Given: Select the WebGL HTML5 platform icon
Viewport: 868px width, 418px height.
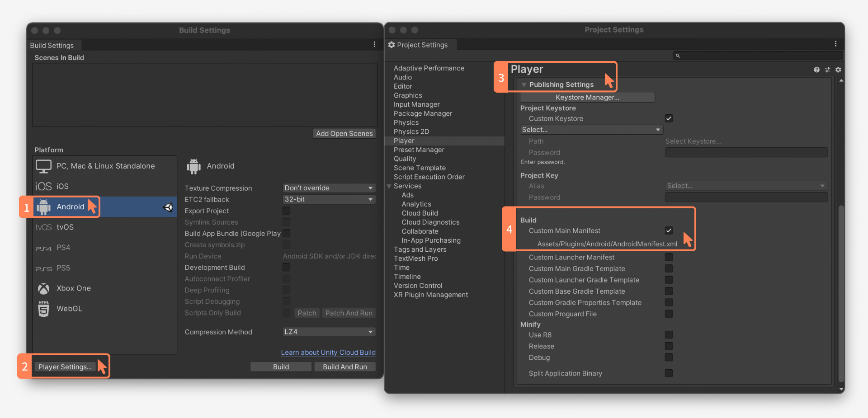Looking at the screenshot, I should [x=43, y=309].
